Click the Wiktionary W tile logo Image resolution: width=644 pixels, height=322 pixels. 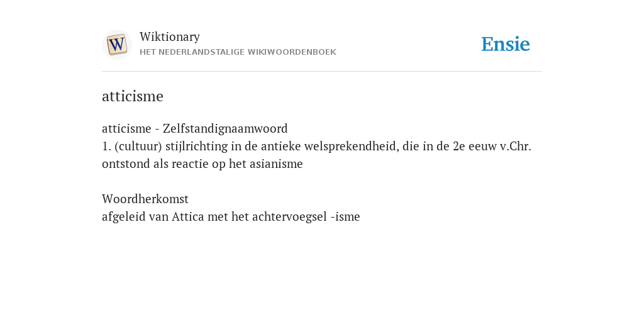pos(117,45)
